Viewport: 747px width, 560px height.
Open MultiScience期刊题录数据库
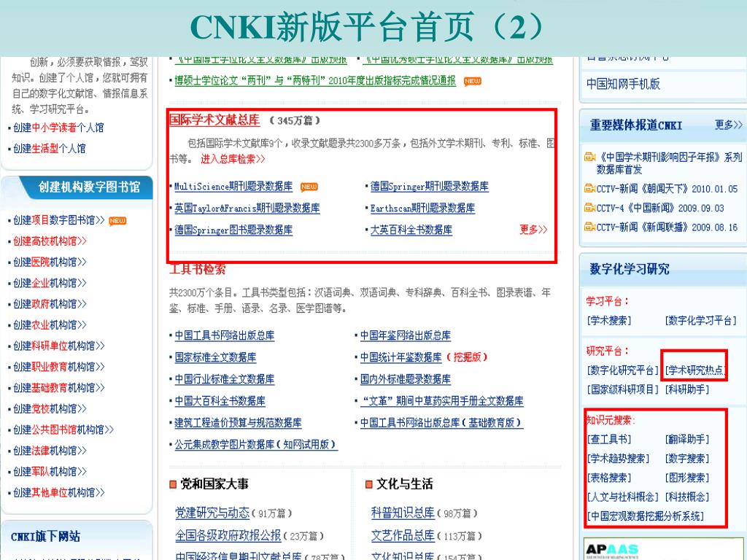233,187
